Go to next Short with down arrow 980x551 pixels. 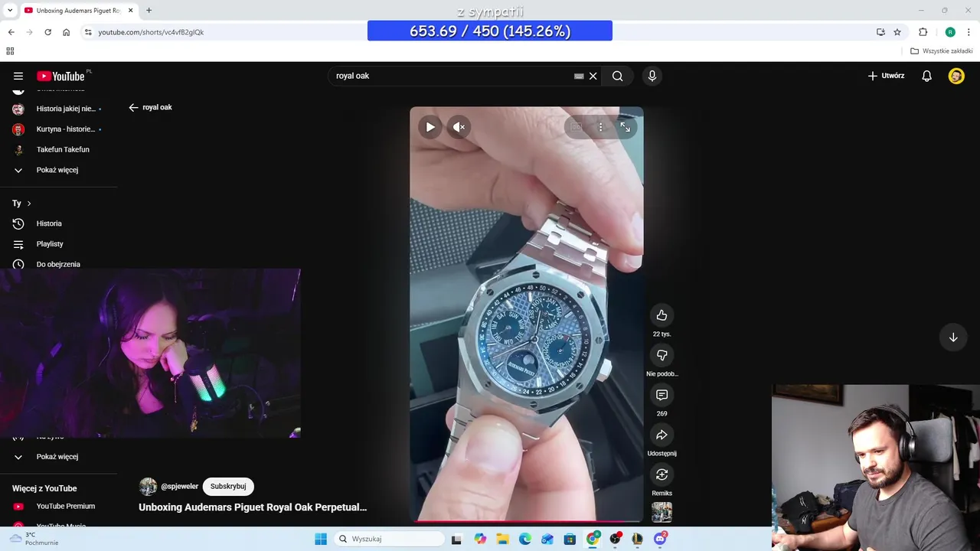pyautogui.click(x=953, y=337)
